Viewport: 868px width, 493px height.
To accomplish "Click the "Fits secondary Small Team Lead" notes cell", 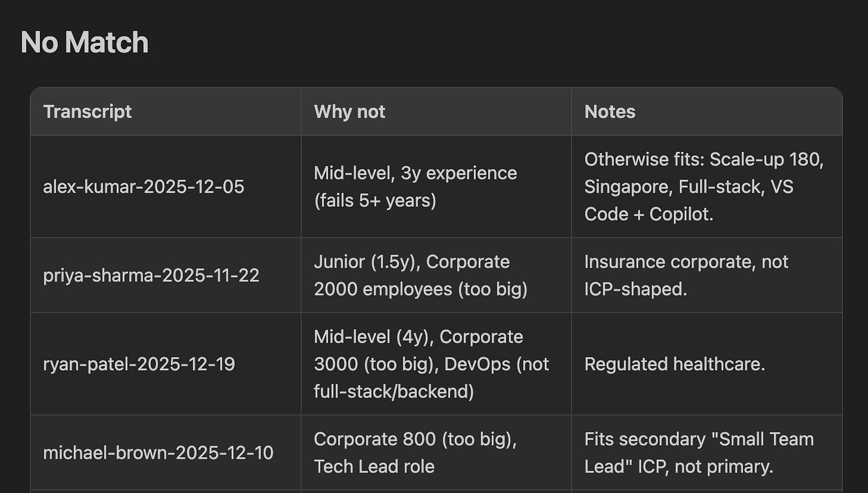I will pyautogui.click(x=706, y=452).
